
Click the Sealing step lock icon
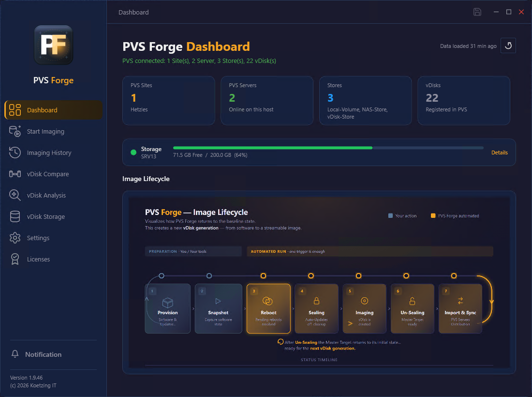click(317, 301)
